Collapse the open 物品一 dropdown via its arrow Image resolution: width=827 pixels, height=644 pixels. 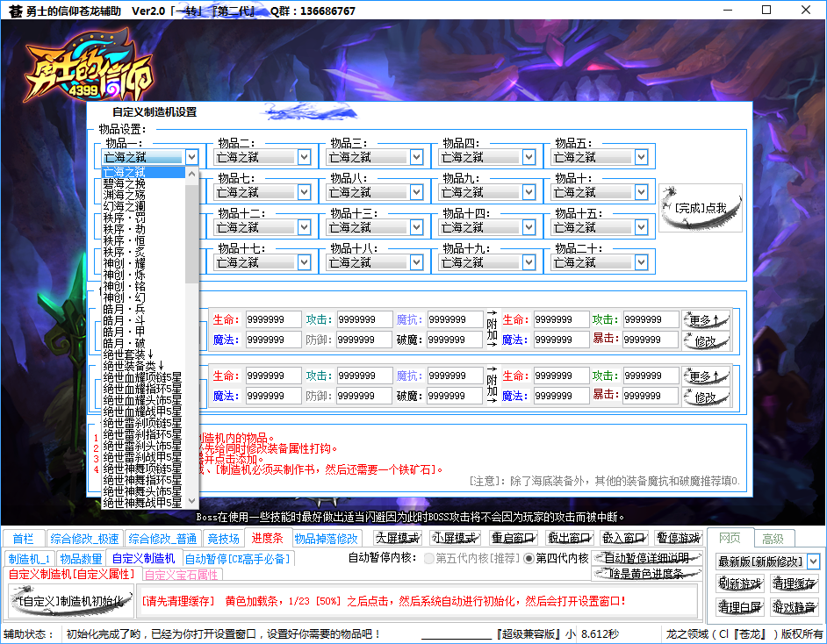point(192,157)
